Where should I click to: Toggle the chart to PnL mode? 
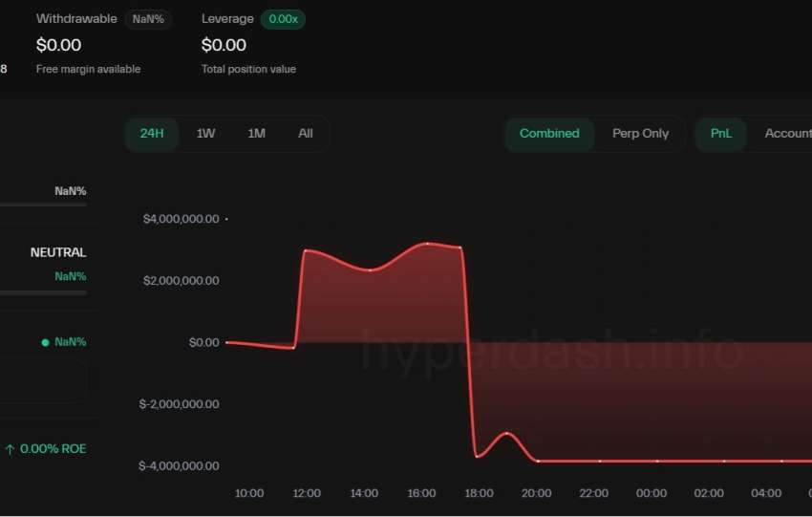721,134
